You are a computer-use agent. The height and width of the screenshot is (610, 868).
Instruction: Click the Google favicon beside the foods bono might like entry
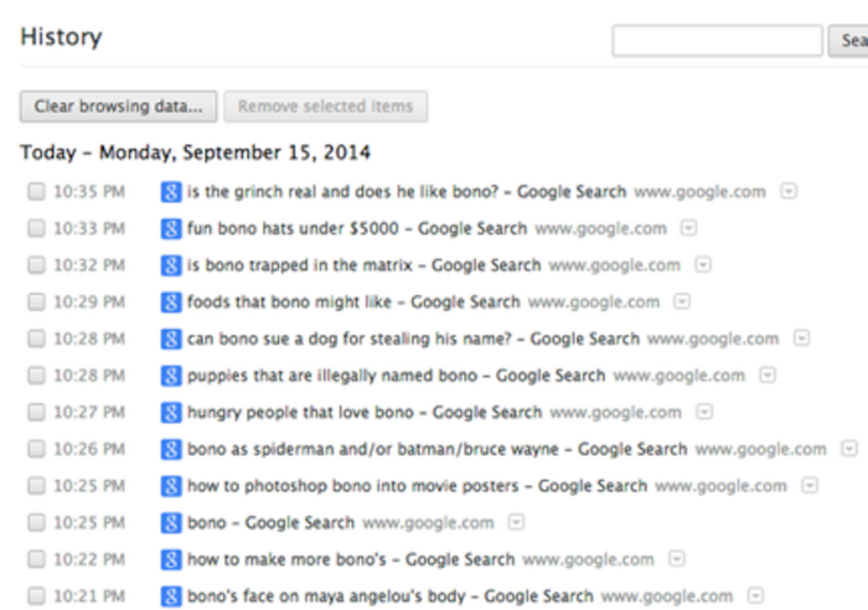point(171,302)
